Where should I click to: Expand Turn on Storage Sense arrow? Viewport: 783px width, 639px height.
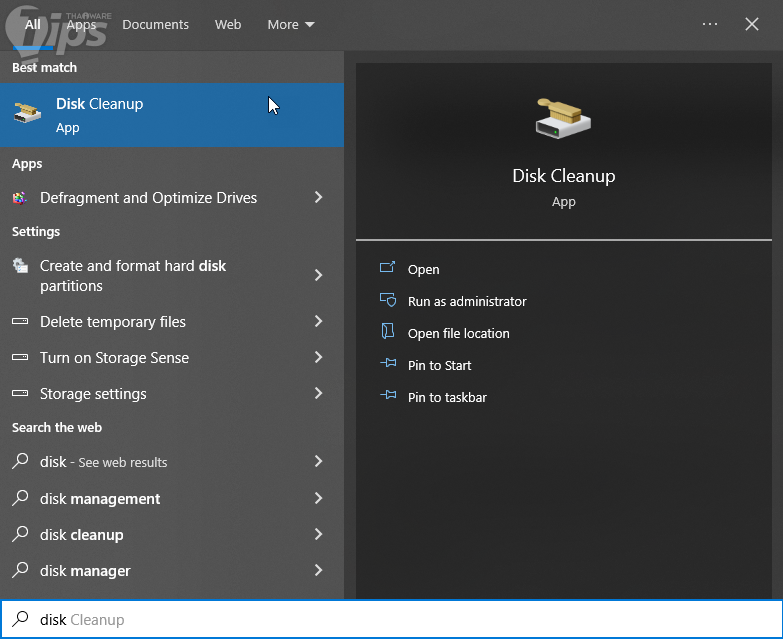click(318, 358)
